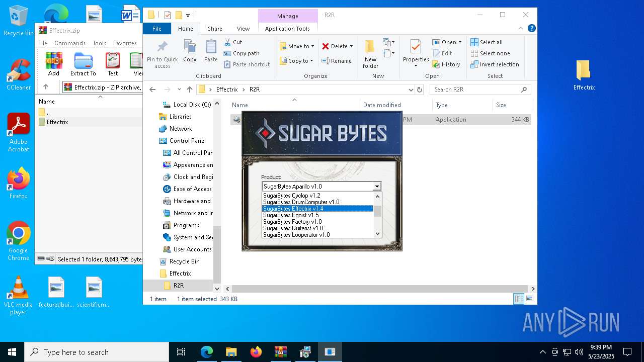Switch to large icons view in status bar
The width and height of the screenshot is (644, 362).
(x=529, y=299)
